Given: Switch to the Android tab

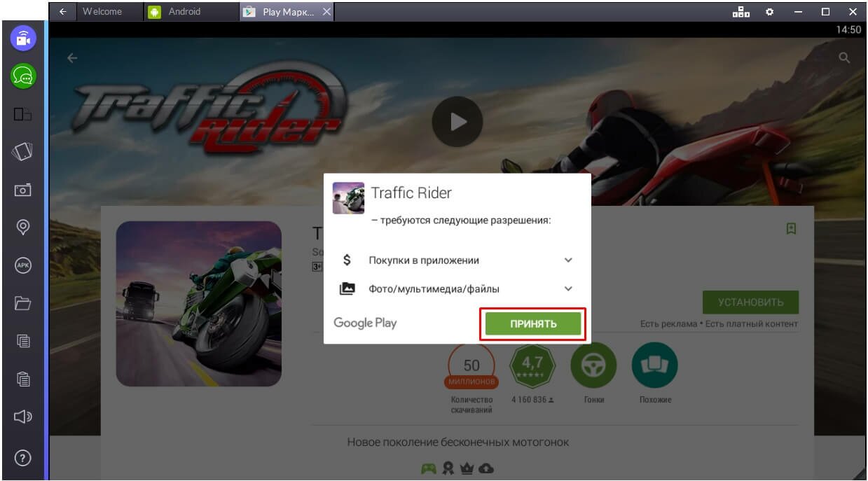Looking at the screenshot, I should pyautogui.click(x=184, y=12).
